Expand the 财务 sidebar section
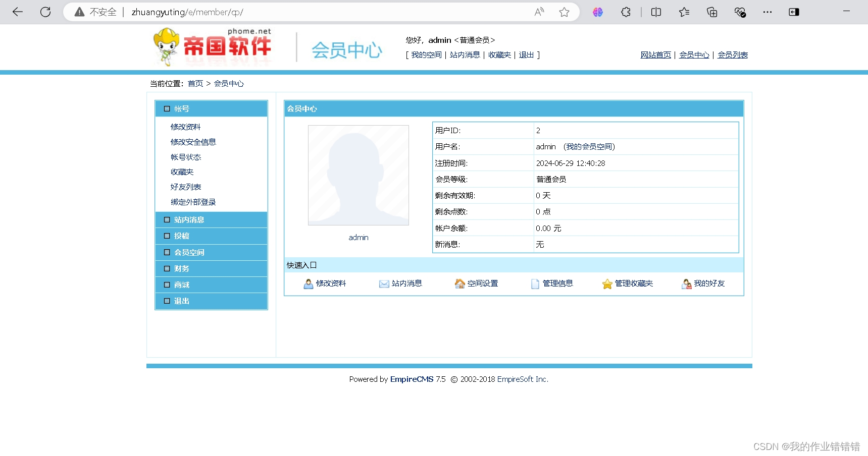The image size is (868, 456). point(211,268)
